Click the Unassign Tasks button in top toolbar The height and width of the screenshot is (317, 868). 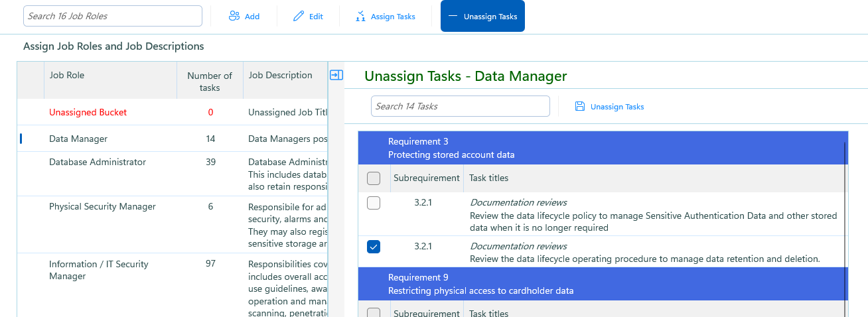point(482,16)
